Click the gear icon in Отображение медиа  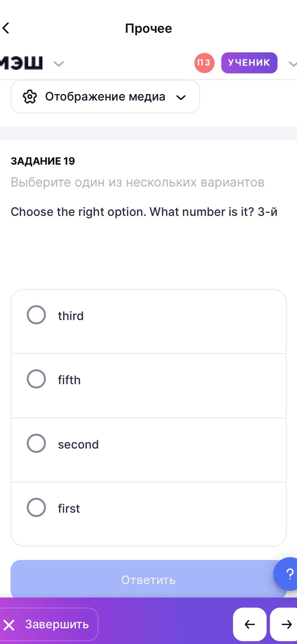click(x=30, y=97)
